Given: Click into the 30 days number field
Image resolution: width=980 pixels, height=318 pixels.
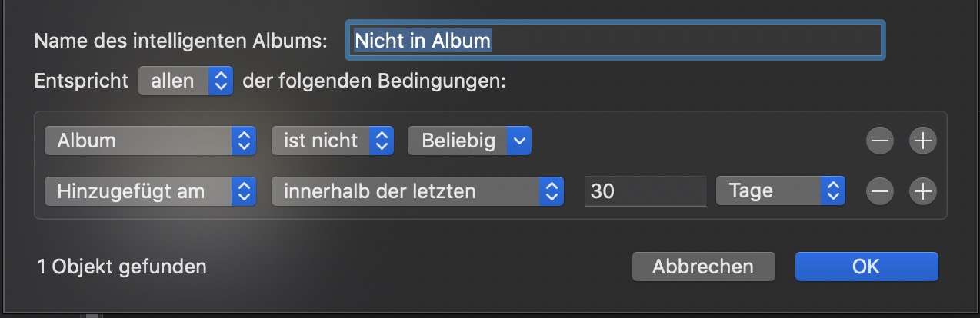Looking at the screenshot, I should pos(645,191).
